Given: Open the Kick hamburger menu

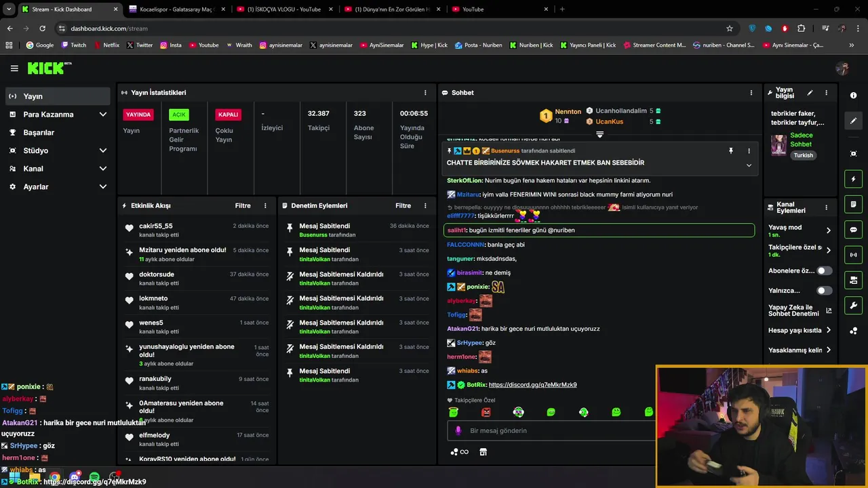Looking at the screenshot, I should (x=14, y=68).
